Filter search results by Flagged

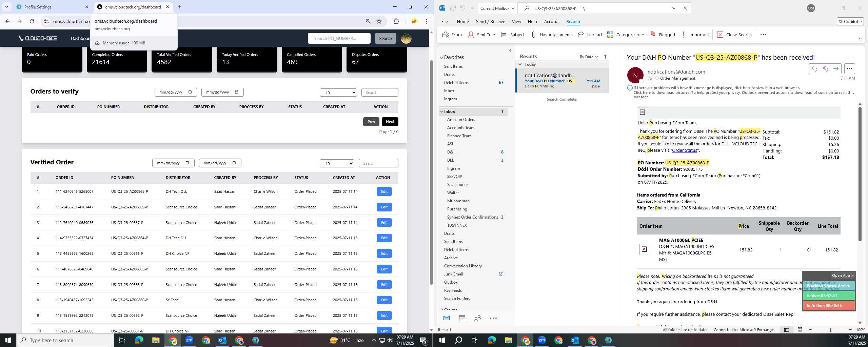point(663,35)
